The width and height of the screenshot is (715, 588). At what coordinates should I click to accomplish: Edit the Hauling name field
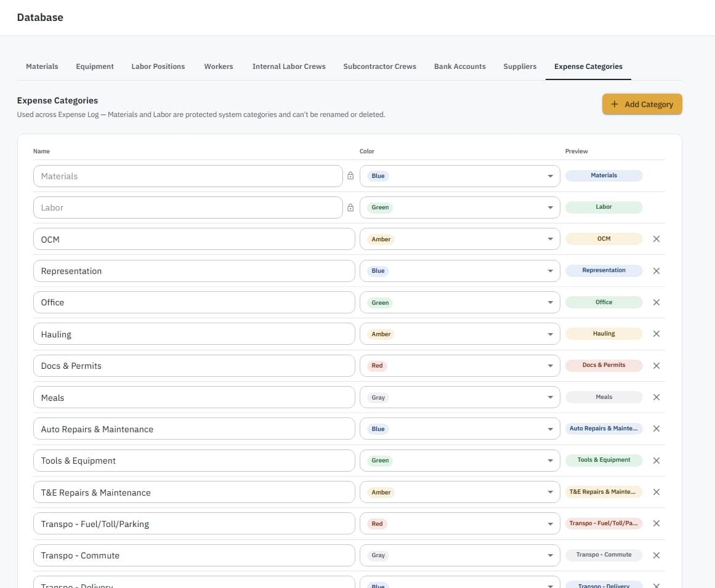click(x=194, y=334)
